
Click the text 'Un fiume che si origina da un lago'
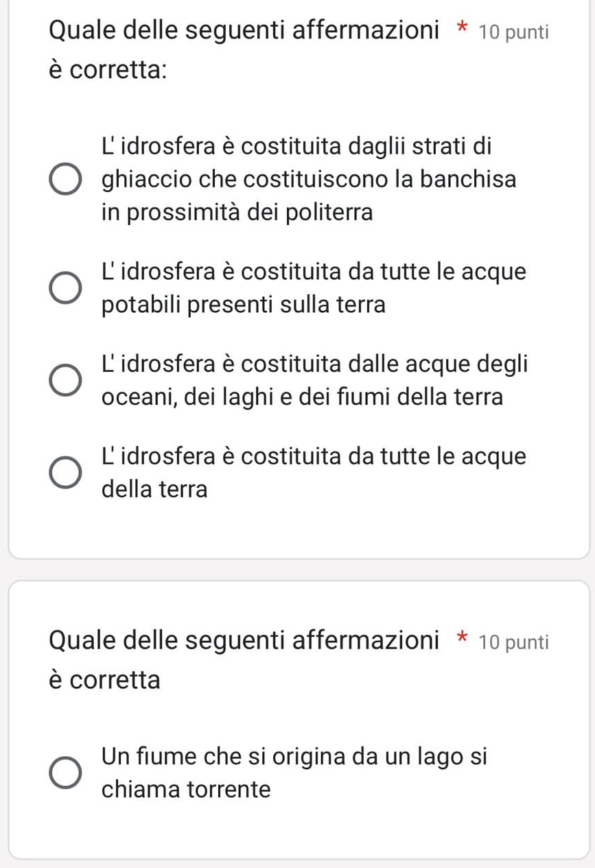[294, 757]
